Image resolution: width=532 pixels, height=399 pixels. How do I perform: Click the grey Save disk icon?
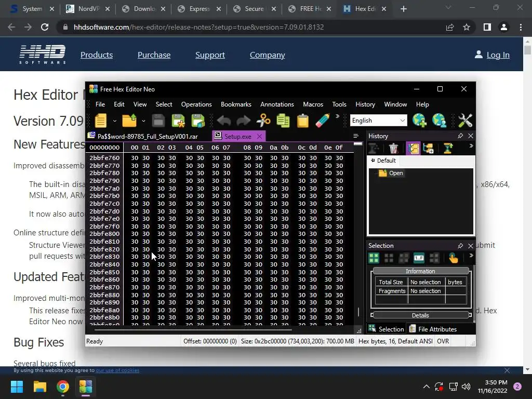tap(158, 121)
